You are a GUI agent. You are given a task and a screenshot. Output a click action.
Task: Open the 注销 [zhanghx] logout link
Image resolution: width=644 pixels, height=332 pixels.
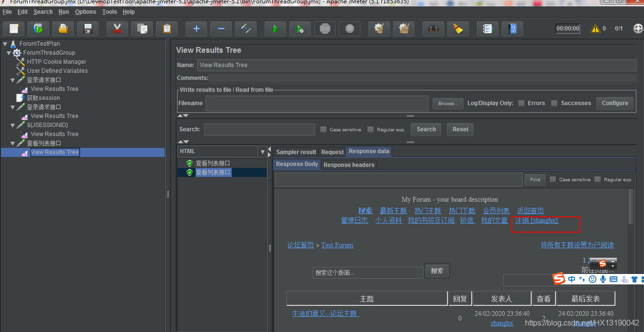point(536,221)
